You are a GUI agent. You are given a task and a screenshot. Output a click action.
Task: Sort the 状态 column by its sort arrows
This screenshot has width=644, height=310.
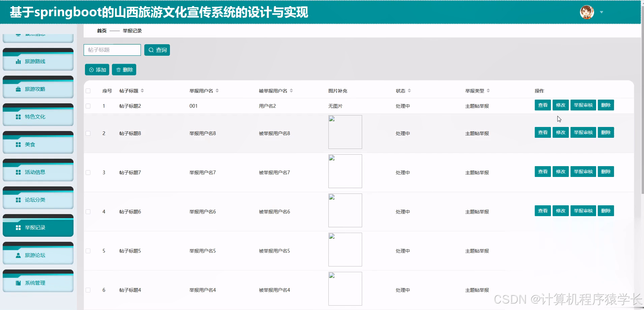(410, 91)
